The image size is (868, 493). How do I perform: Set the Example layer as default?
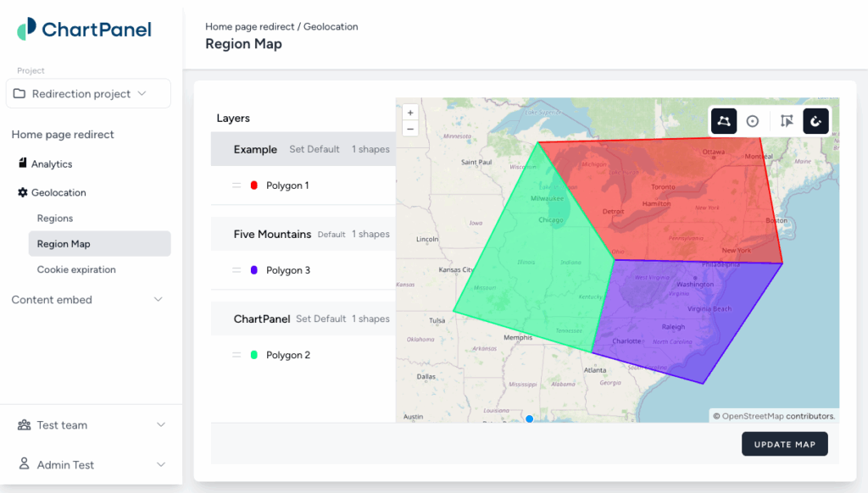(314, 149)
